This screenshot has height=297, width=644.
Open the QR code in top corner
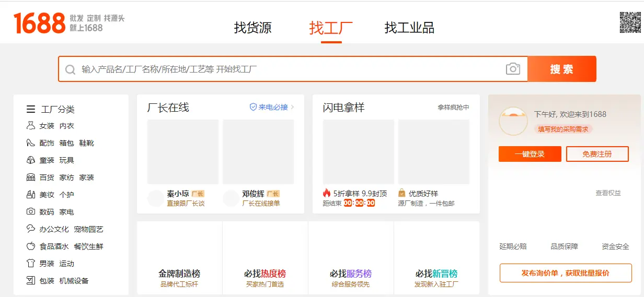pyautogui.click(x=629, y=22)
